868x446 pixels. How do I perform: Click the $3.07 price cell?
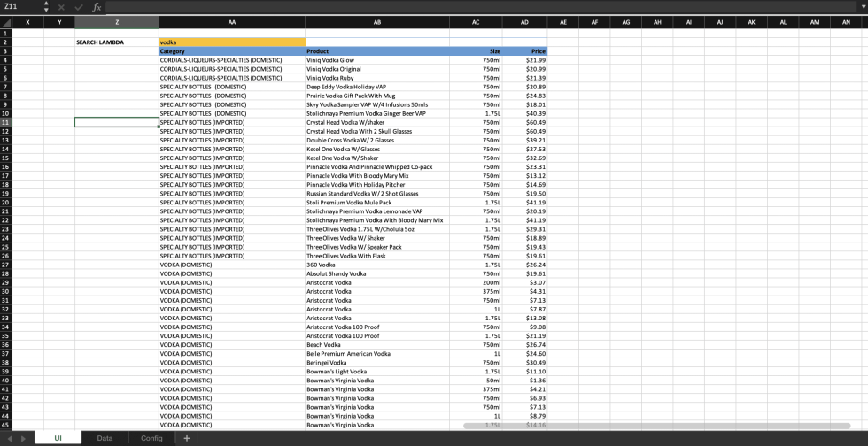[524, 282]
